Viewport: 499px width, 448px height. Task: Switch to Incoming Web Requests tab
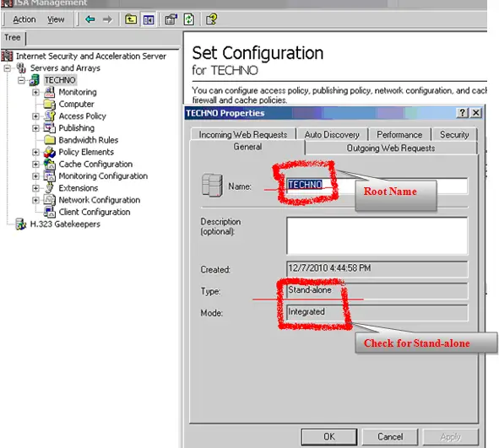pos(243,135)
